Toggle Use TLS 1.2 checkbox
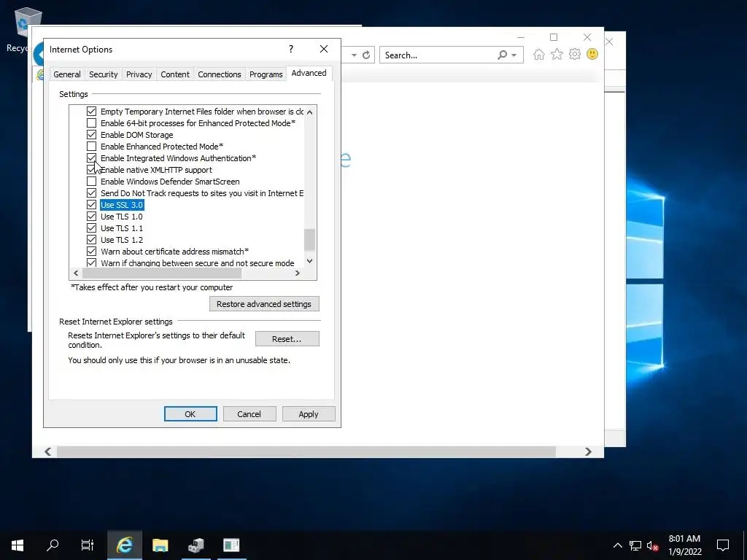Image resolution: width=747 pixels, height=560 pixels. [91, 239]
